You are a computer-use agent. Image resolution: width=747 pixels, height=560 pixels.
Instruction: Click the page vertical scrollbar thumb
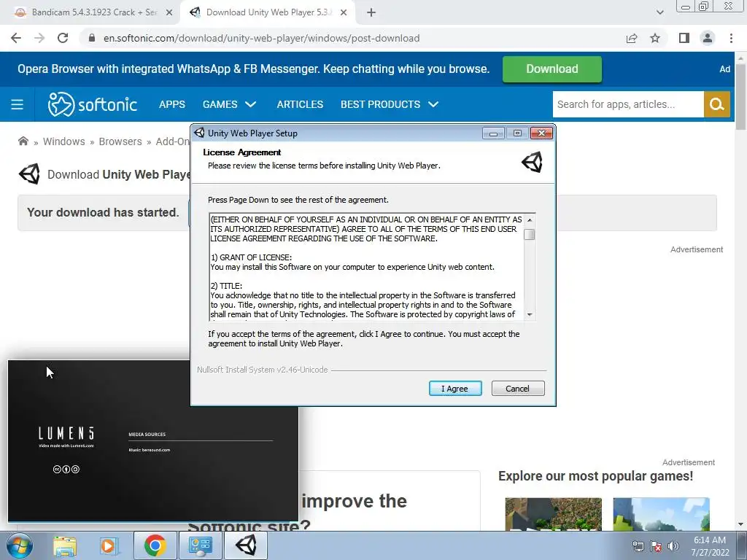741,96
